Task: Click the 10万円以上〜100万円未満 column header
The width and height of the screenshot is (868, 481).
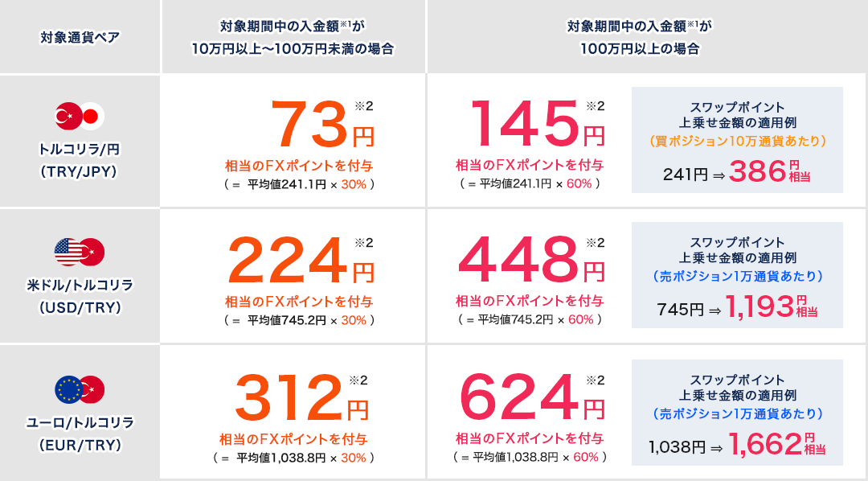Action: coord(293,37)
